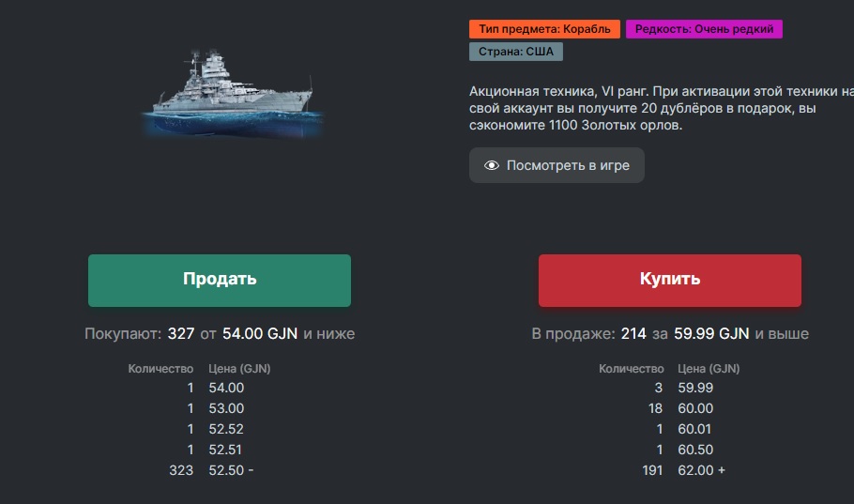Click buy order price 52.52
This screenshot has width=854, height=504.
226,429
